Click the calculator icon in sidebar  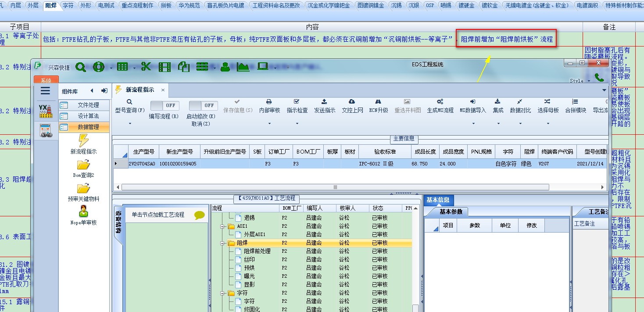point(45,131)
